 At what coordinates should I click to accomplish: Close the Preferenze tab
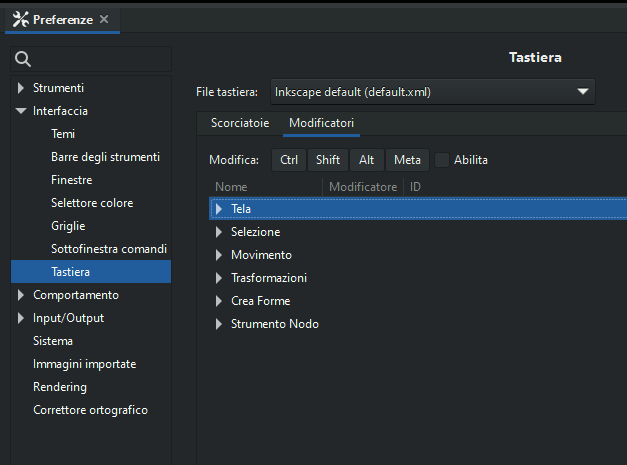pos(104,19)
